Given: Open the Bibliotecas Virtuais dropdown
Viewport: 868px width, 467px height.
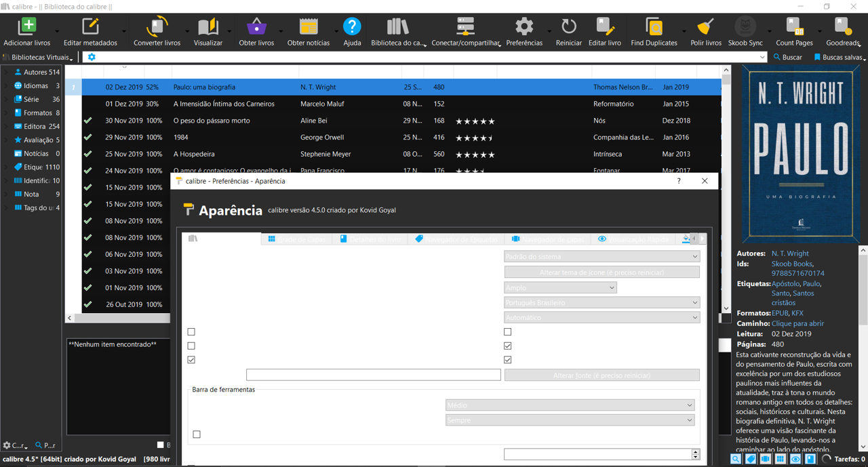Looking at the screenshot, I should [39, 58].
